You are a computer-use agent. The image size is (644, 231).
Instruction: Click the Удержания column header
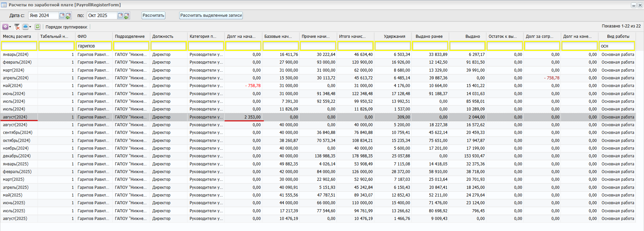tap(394, 36)
